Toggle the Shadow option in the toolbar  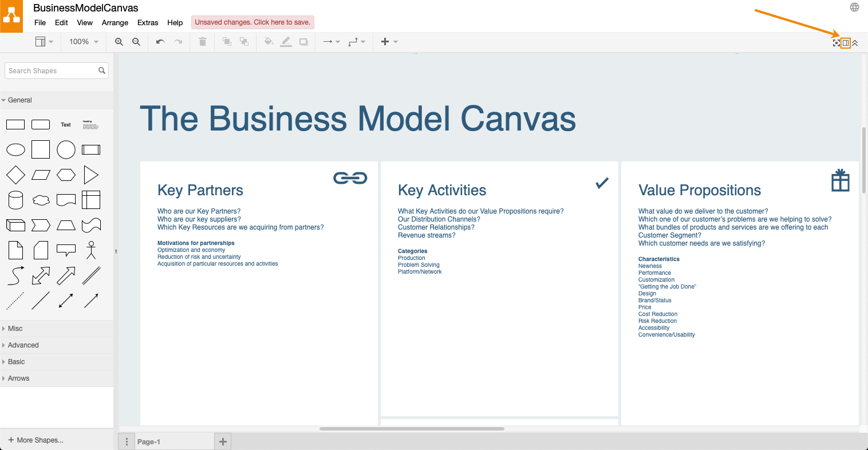[303, 42]
